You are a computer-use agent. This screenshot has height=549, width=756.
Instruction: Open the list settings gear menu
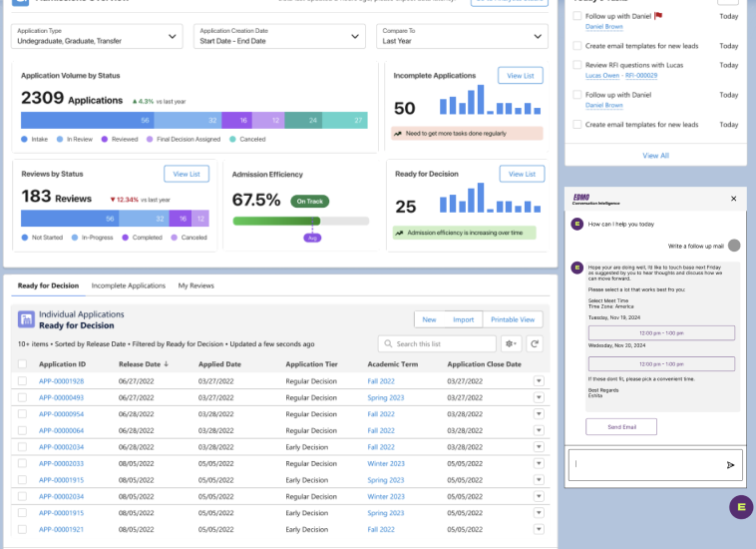tap(511, 343)
